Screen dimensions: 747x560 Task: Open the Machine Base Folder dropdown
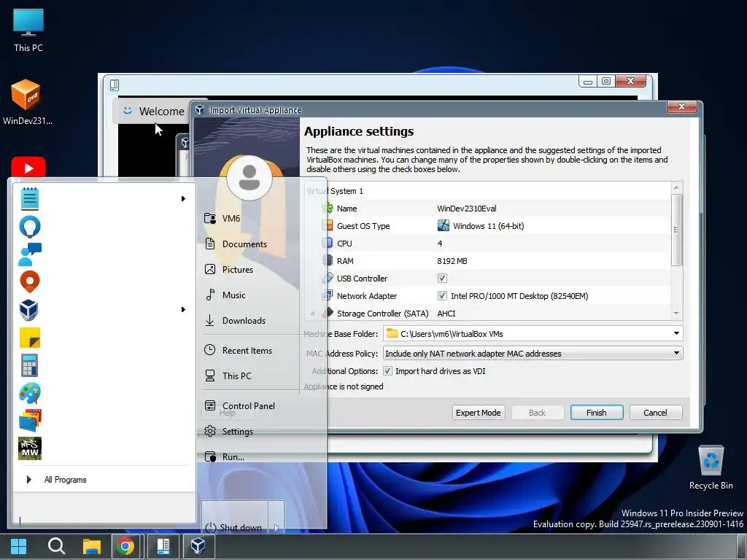point(676,333)
